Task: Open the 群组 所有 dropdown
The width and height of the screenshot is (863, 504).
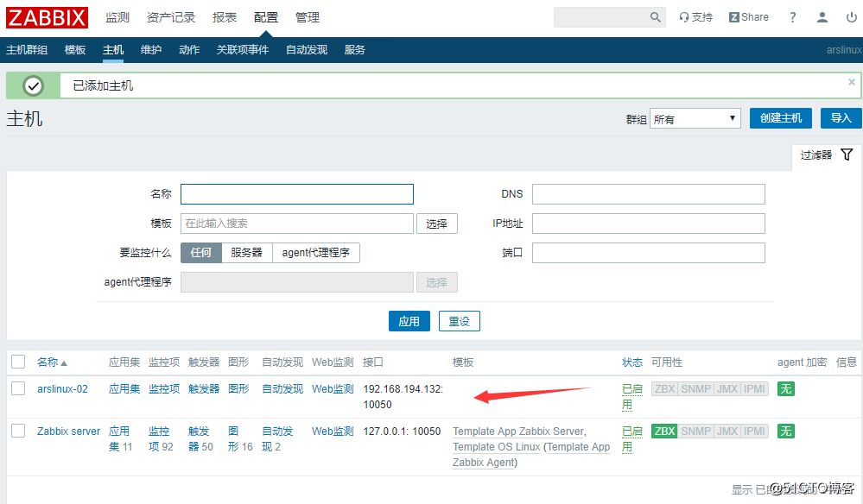Action: (x=695, y=119)
